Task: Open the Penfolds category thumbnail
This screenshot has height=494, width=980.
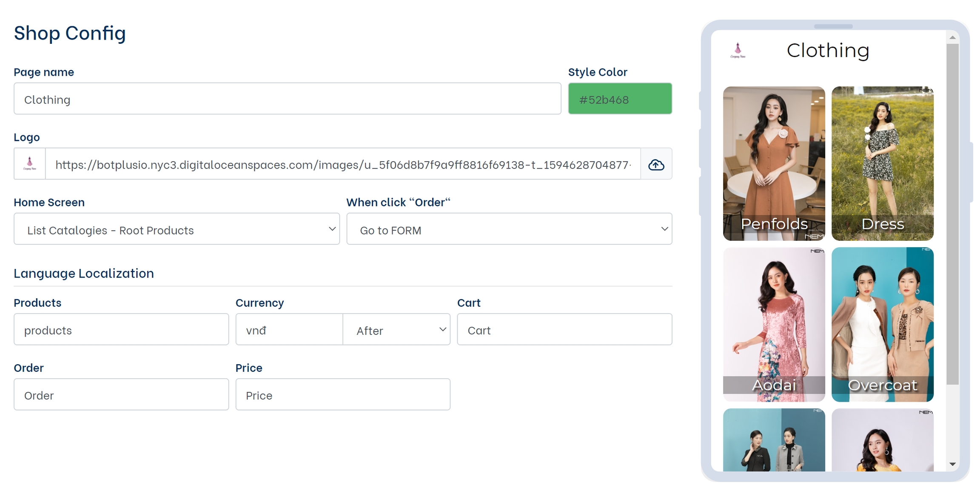Action: pyautogui.click(x=774, y=164)
